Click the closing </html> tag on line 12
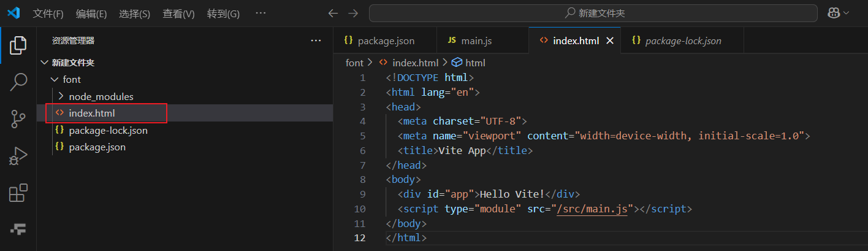The width and height of the screenshot is (868, 251). click(x=406, y=238)
